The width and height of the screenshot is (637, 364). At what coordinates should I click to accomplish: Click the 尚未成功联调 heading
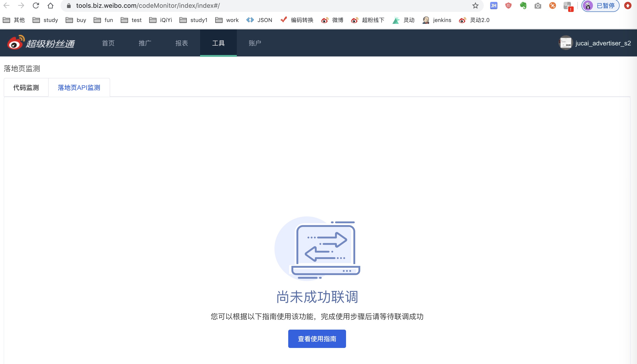(x=317, y=297)
